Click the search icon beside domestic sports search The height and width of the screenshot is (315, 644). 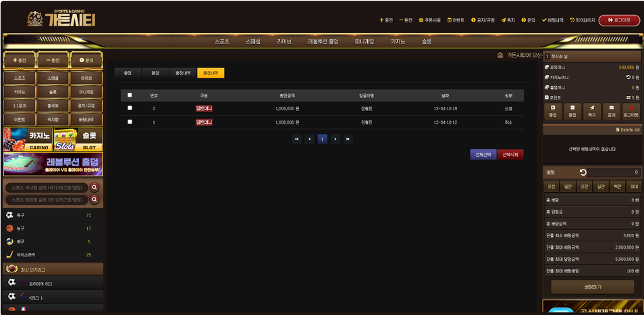click(x=95, y=187)
